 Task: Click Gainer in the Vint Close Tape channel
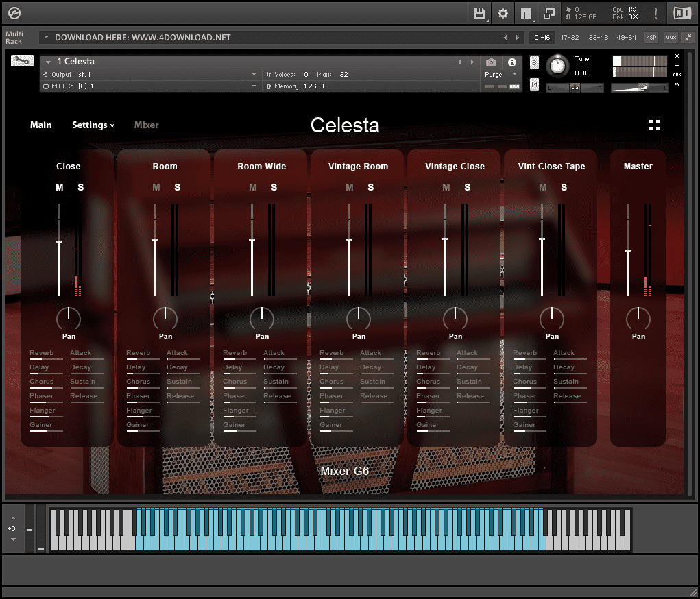tap(524, 425)
